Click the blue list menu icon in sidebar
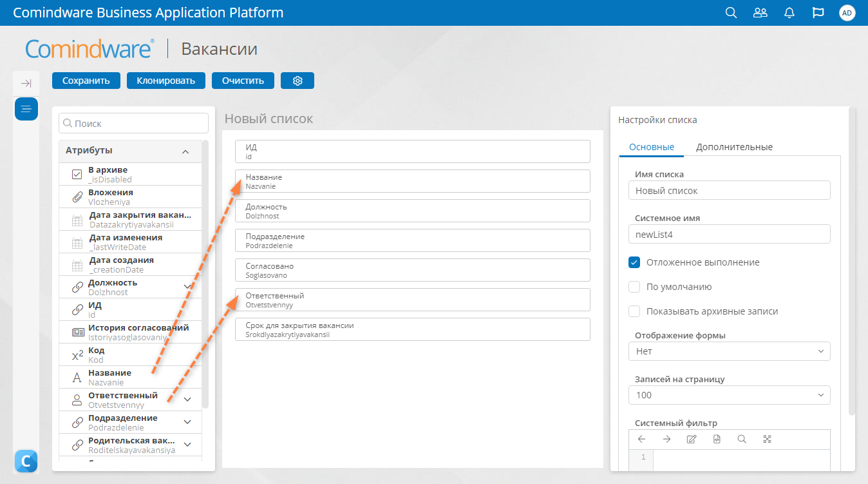The width and height of the screenshot is (868, 484). (x=26, y=109)
